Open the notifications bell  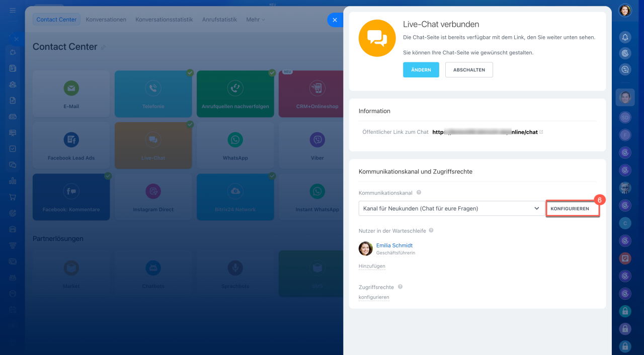(x=625, y=37)
